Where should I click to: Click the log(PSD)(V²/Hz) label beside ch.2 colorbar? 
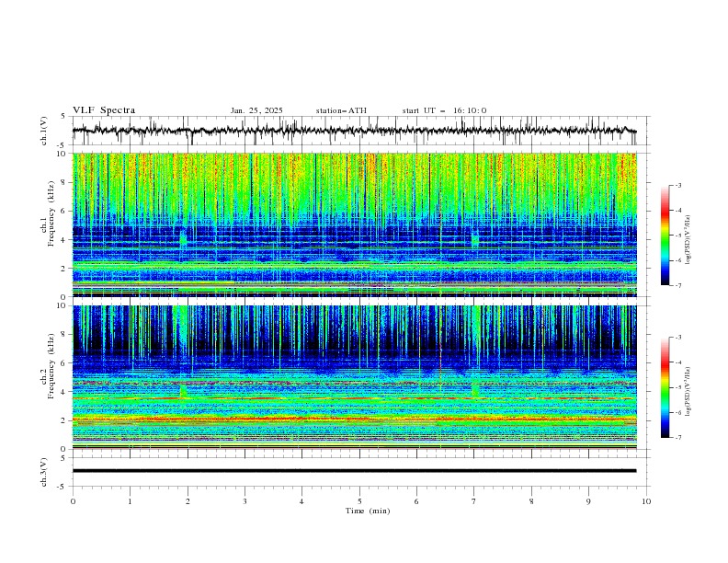pyautogui.click(x=688, y=391)
